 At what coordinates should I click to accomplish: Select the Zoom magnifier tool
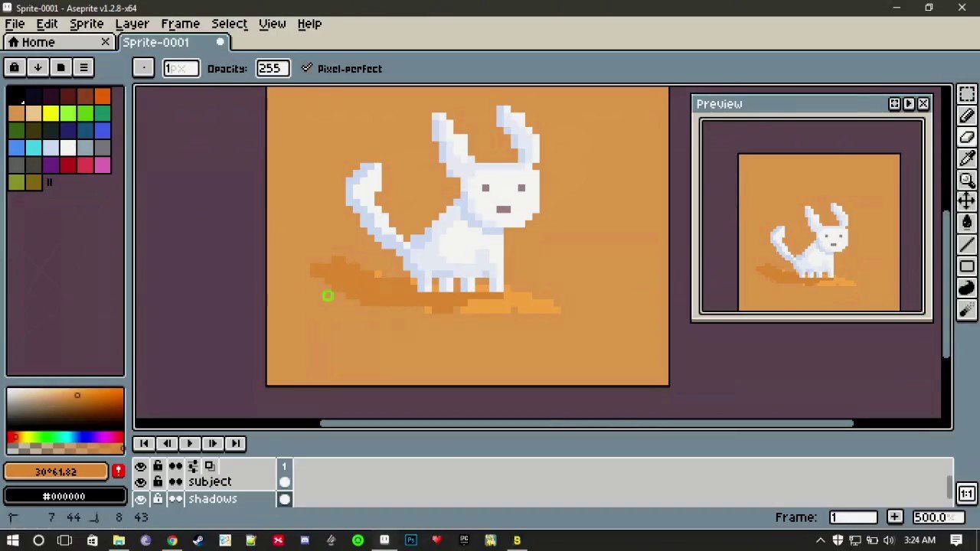pyautogui.click(x=966, y=180)
